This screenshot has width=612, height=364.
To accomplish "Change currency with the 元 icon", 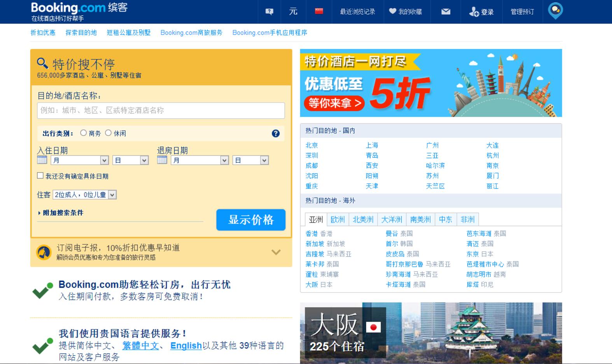I will tap(293, 11).
